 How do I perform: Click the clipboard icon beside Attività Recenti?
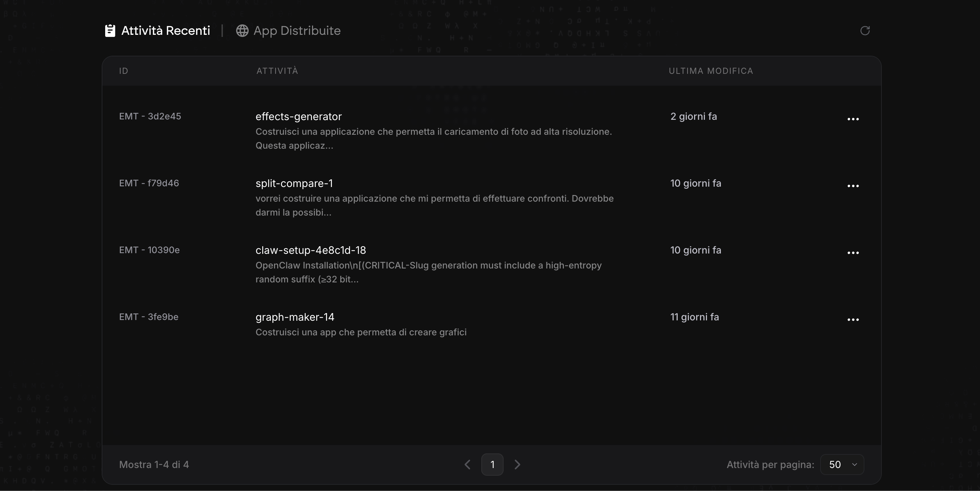tap(110, 30)
